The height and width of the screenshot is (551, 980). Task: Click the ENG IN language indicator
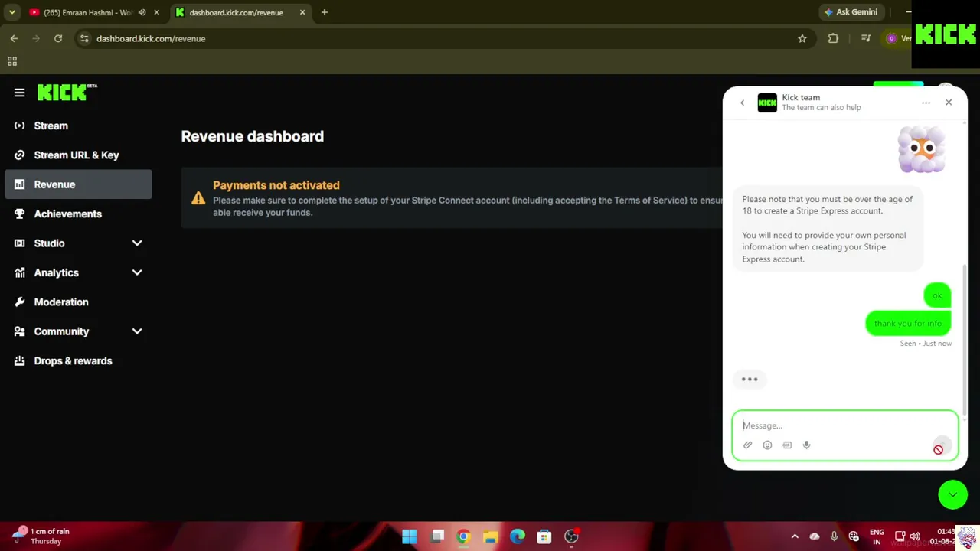tap(877, 536)
